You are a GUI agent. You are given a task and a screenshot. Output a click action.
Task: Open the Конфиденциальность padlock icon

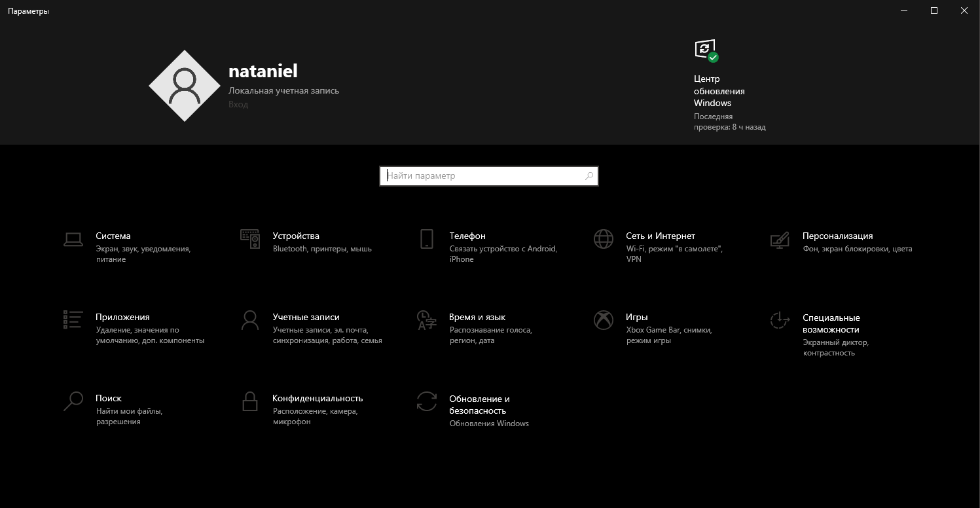click(x=250, y=401)
